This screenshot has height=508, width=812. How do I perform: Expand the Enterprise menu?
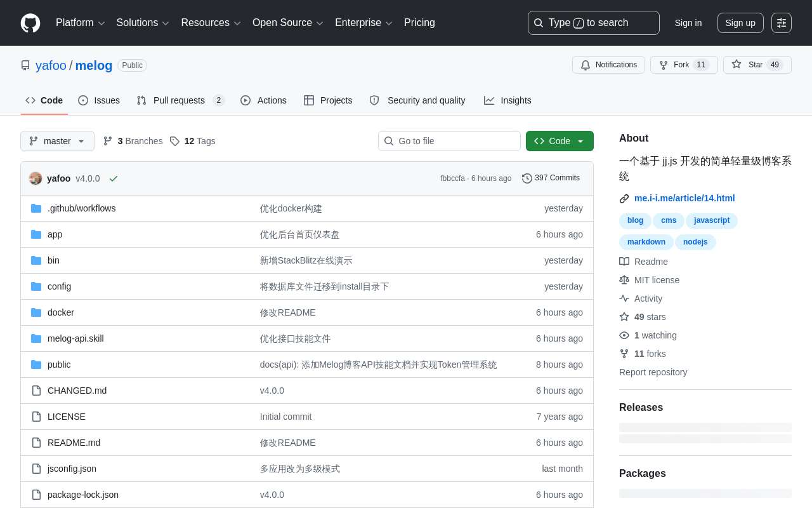tap(363, 23)
